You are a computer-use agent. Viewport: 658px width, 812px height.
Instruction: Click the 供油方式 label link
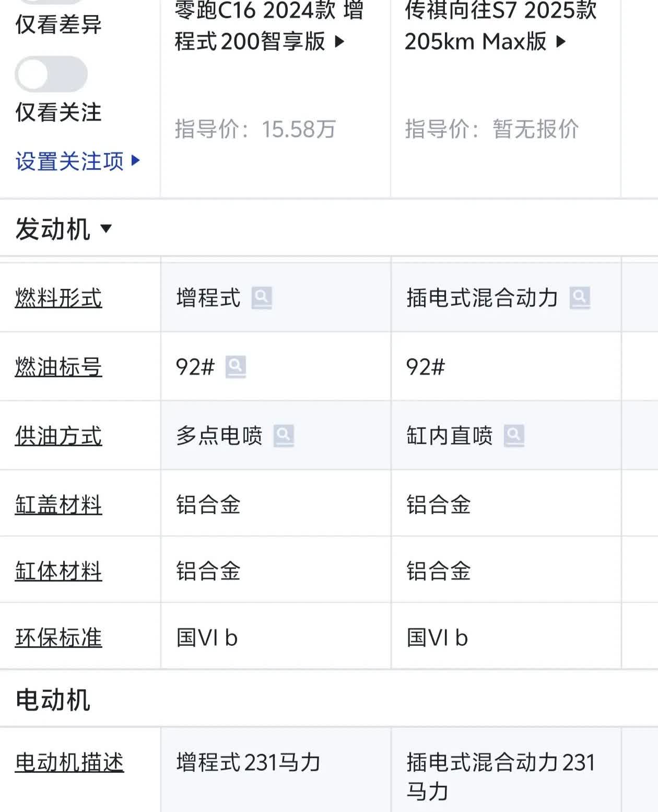coord(58,436)
